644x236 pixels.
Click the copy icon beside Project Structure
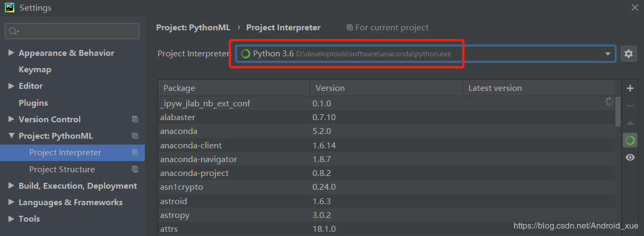(x=135, y=170)
